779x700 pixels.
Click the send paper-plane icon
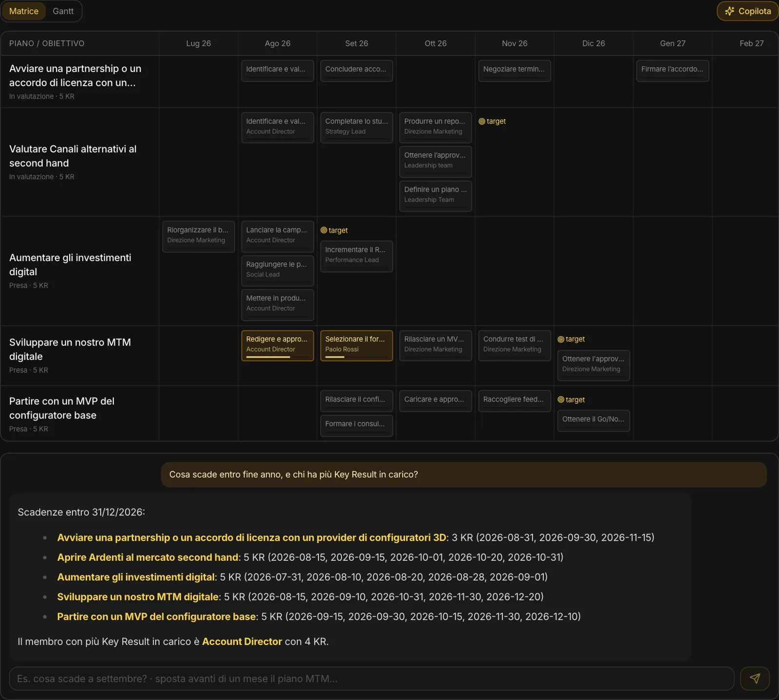[x=755, y=679]
